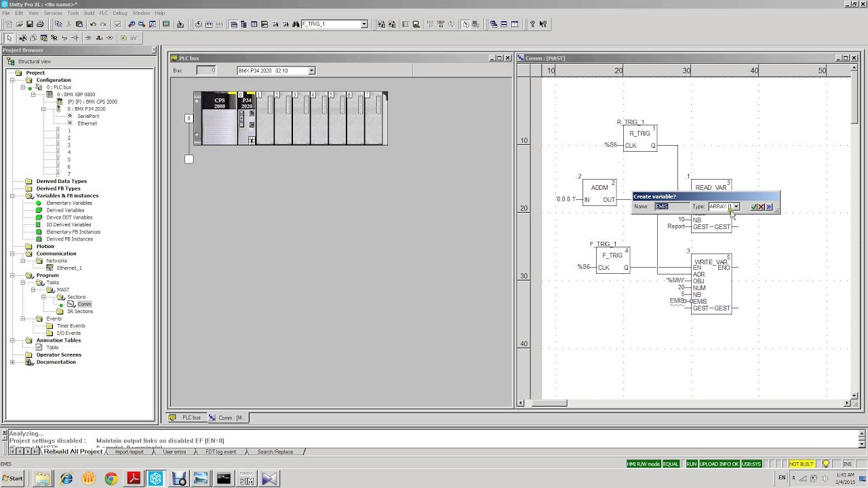
Task: Click the READ_VAR function block
Action: pyautogui.click(x=711, y=207)
